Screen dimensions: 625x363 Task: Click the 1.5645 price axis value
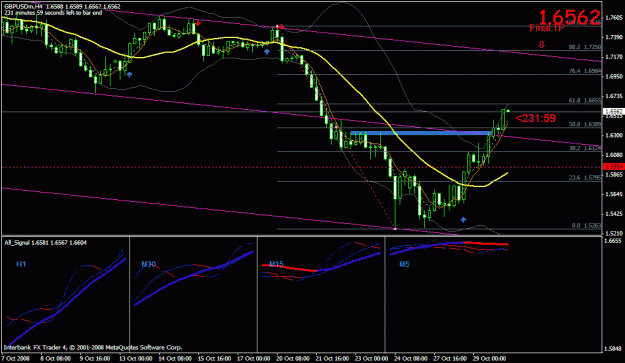click(614, 194)
